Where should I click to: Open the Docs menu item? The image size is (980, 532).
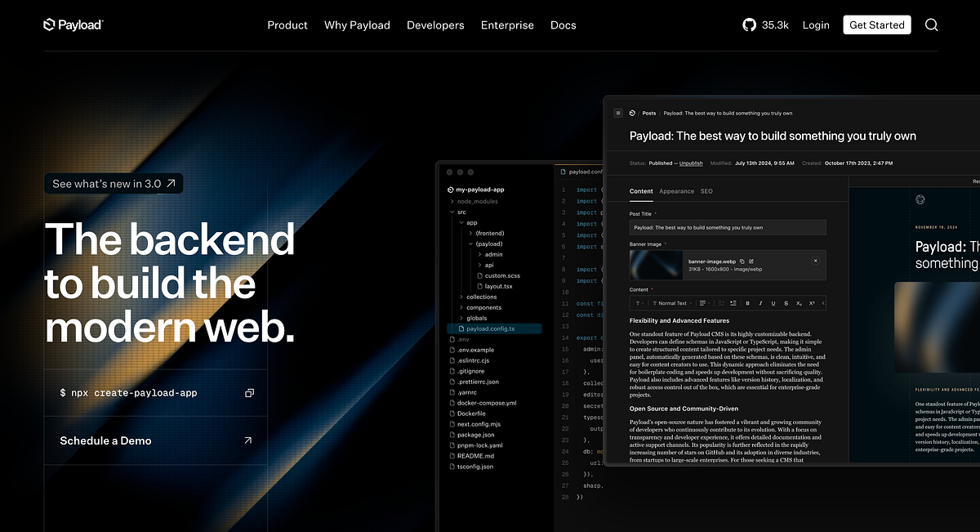click(563, 25)
